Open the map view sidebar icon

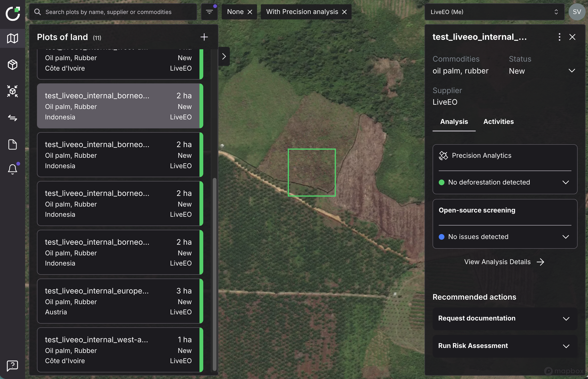13,38
